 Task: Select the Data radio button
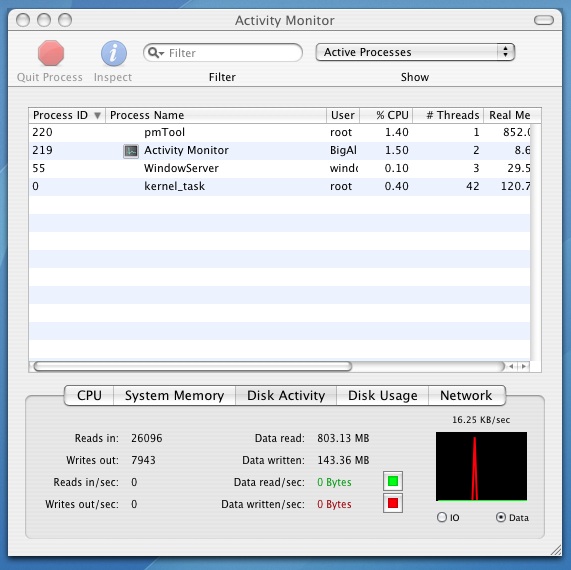[x=501, y=517]
